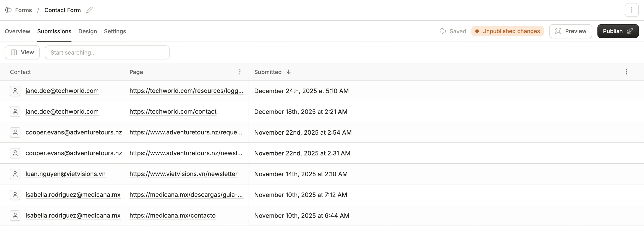Viewport: 644px width, 226px height.
Task: Open the Settings tab
Action: [115, 31]
